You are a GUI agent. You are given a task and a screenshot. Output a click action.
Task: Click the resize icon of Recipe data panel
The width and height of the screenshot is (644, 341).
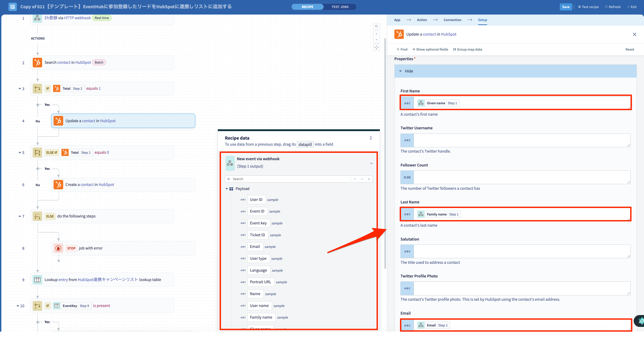371,138
